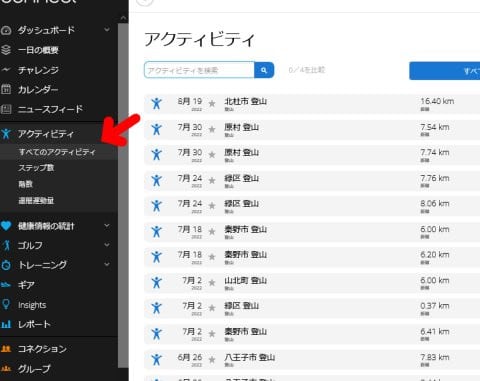This screenshot has width=480, height=381.
Task: Click the 8月 19 date cell
Action: (x=190, y=101)
